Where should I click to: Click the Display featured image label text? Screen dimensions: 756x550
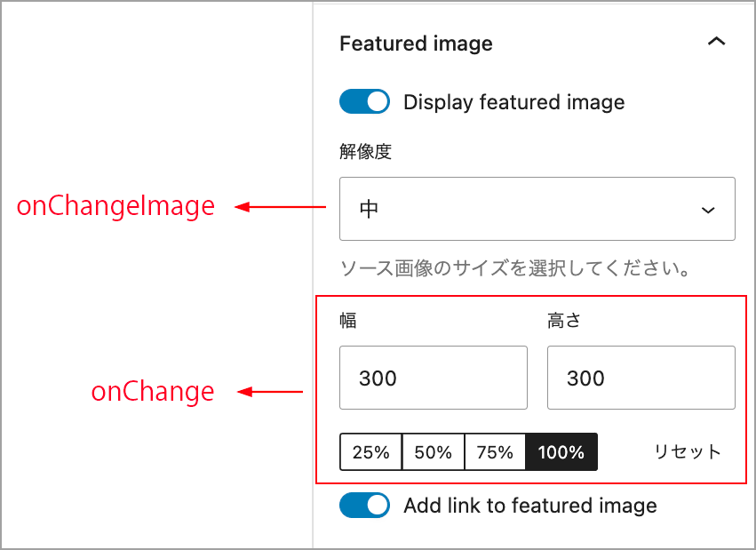click(514, 102)
